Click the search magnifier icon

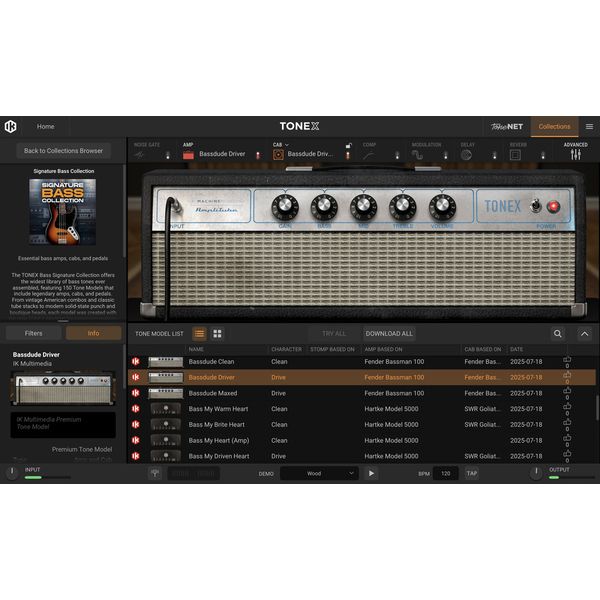click(558, 333)
